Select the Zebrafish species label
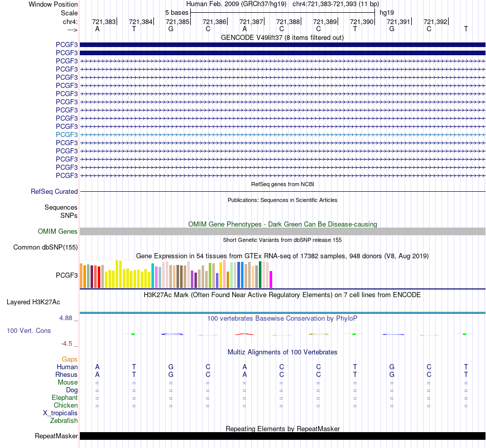 64,421
